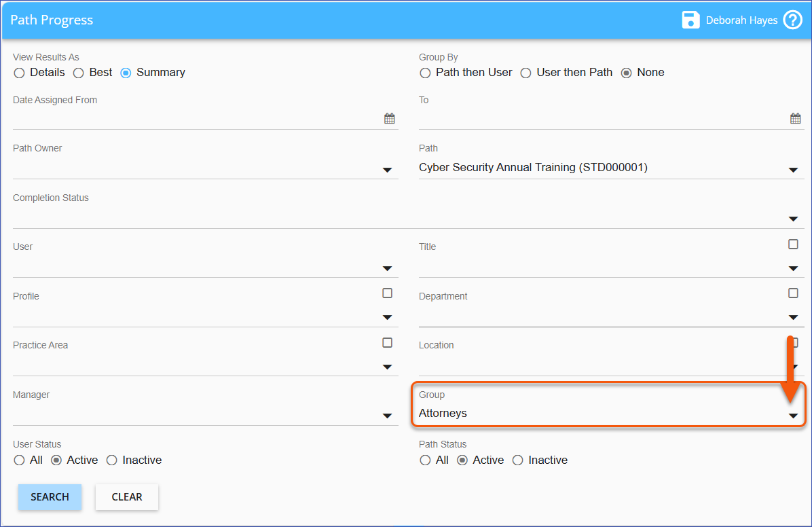The width and height of the screenshot is (812, 527).
Task: Open the Completion Status dropdown arrow
Action: click(793, 219)
